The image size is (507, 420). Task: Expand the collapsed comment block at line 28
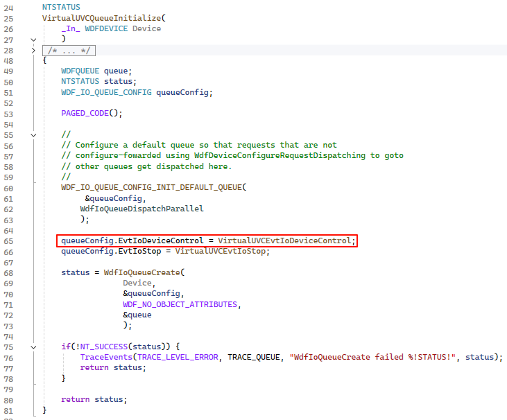(x=33, y=51)
